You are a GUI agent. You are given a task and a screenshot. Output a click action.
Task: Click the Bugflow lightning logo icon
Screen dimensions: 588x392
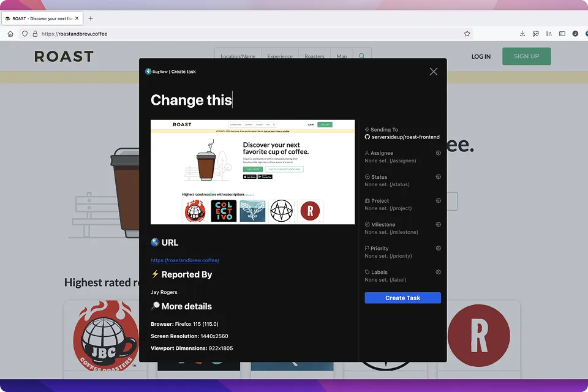[148, 72]
